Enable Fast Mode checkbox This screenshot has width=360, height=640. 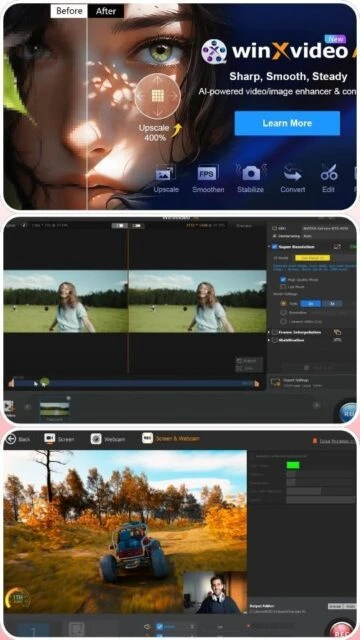[283, 287]
